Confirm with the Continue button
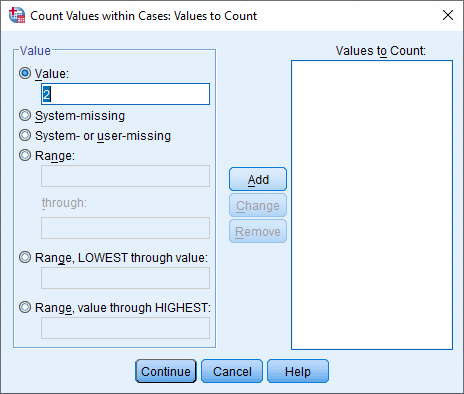The height and width of the screenshot is (394, 464). click(166, 371)
